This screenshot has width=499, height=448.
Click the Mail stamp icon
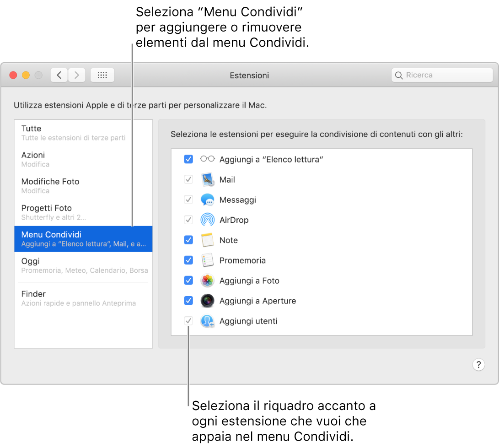click(x=208, y=179)
